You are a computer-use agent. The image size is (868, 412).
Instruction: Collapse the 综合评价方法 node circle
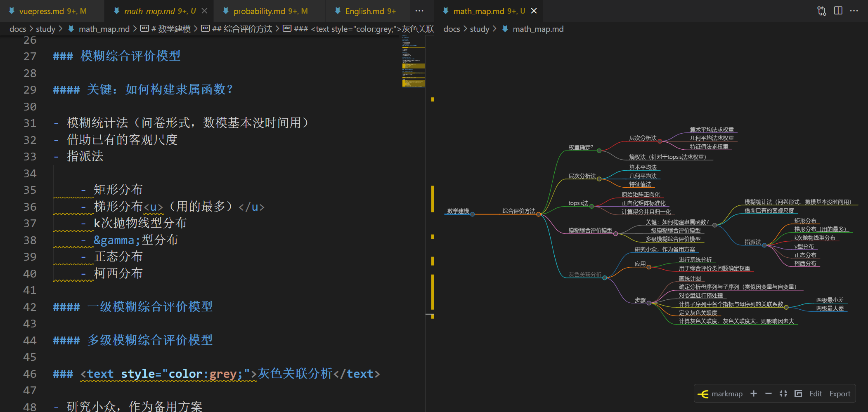[538, 214]
